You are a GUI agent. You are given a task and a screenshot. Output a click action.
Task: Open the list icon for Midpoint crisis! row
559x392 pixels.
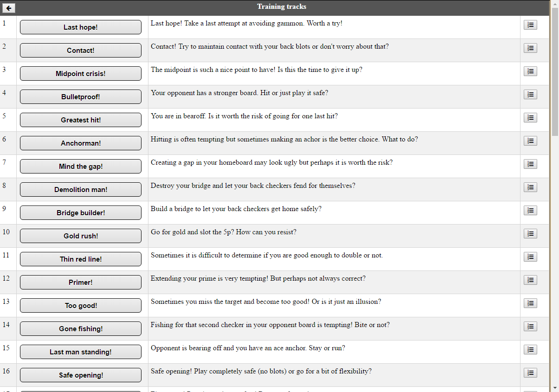530,71
